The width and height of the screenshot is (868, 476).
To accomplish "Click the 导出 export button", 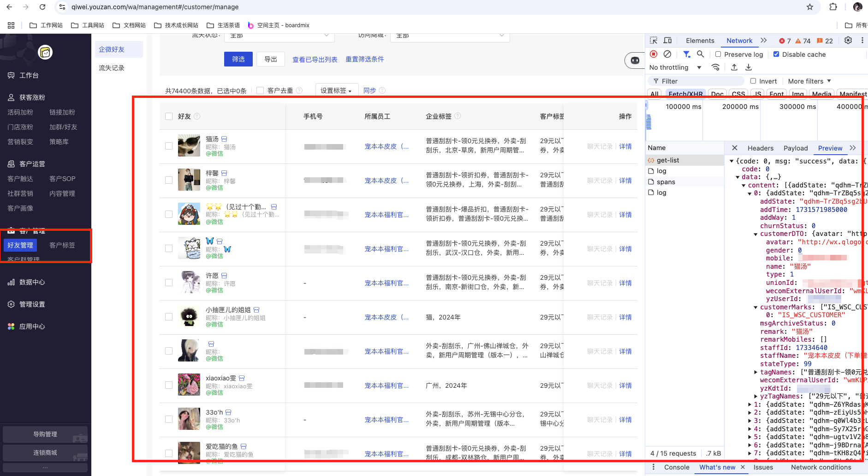I will (271, 59).
